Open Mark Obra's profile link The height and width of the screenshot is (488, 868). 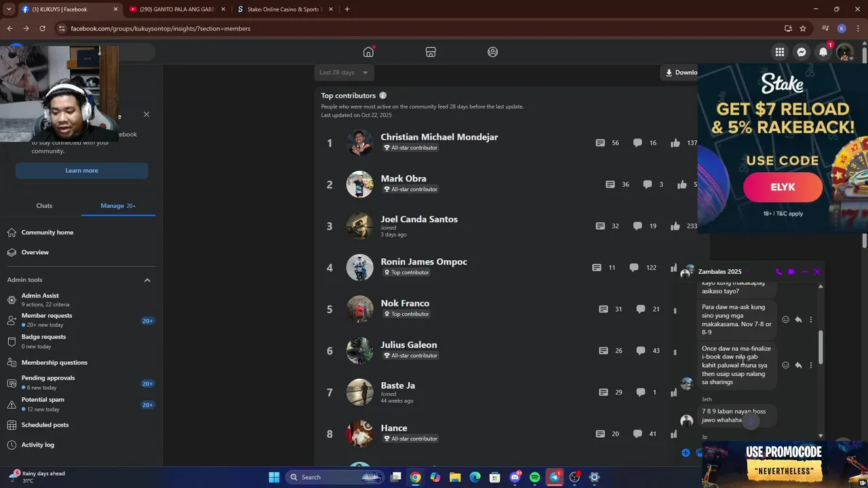pos(403,179)
